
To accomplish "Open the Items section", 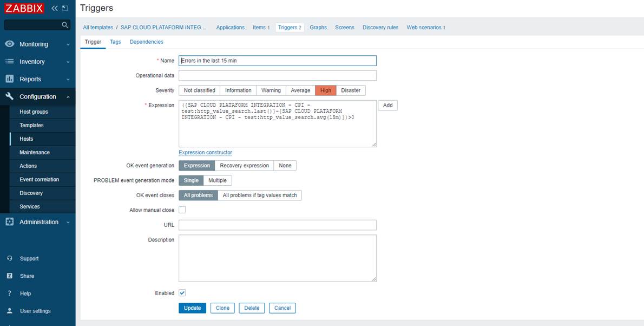I will 261,28.
